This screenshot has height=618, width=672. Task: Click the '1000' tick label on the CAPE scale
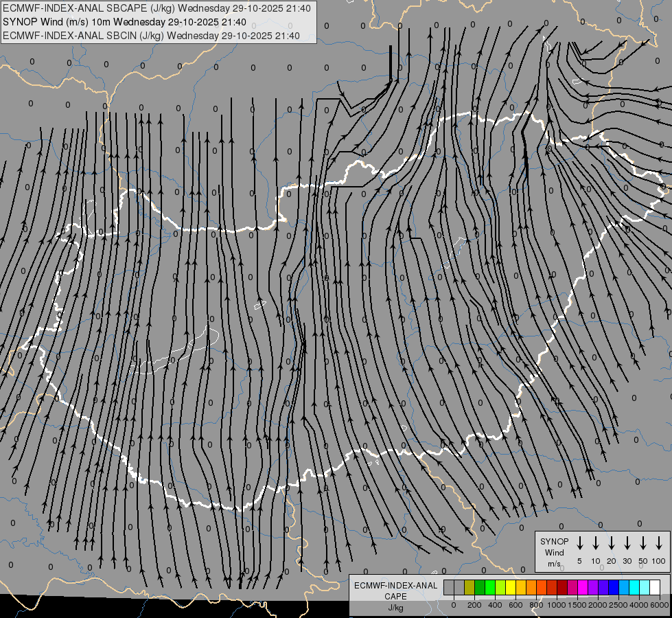(x=557, y=605)
